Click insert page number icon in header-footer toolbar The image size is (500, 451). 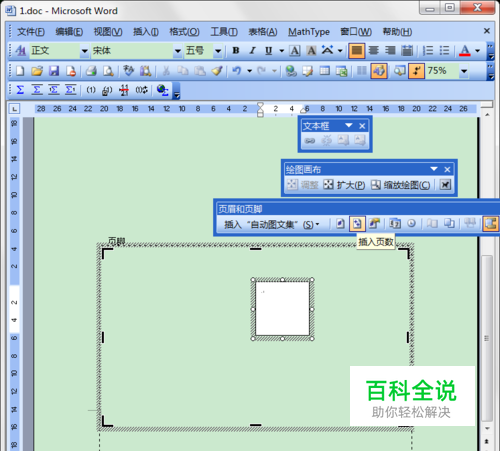point(340,224)
